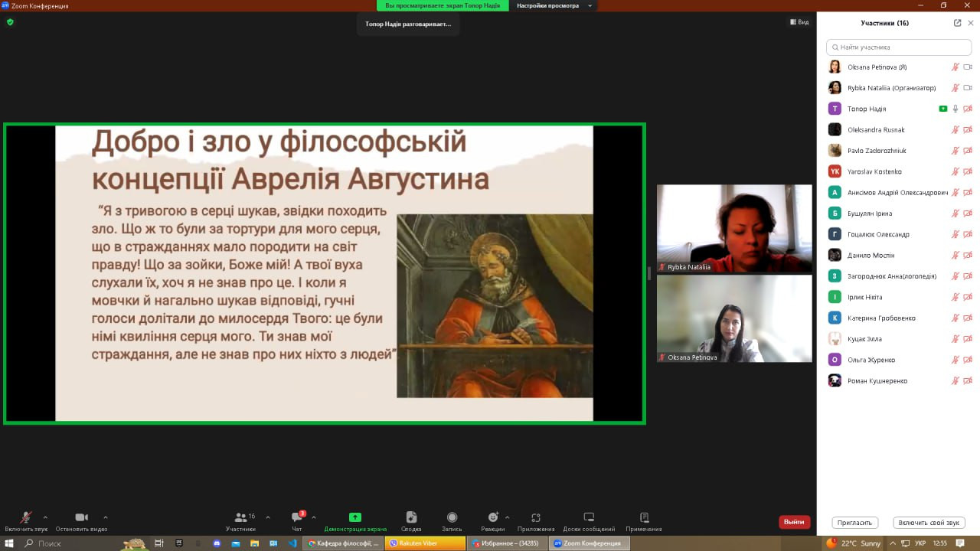Open the Примечания notes icon
Viewport: 980px width, 551px height.
(644, 518)
